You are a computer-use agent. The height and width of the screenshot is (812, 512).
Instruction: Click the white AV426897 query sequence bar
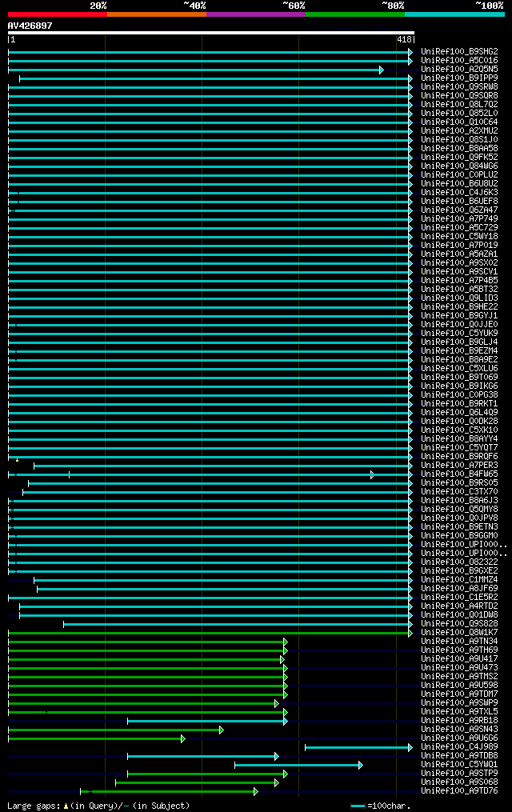point(210,33)
